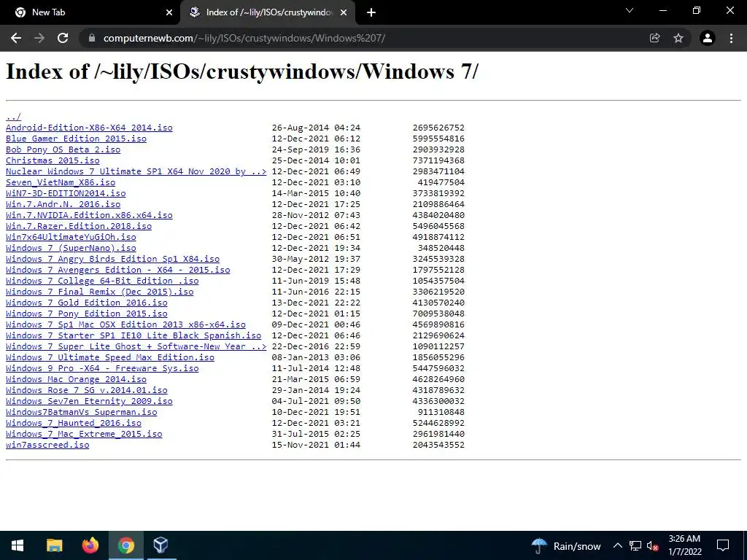Screen dimensions: 747x560
Task: Go back with the browser back arrow
Action: (x=16, y=38)
